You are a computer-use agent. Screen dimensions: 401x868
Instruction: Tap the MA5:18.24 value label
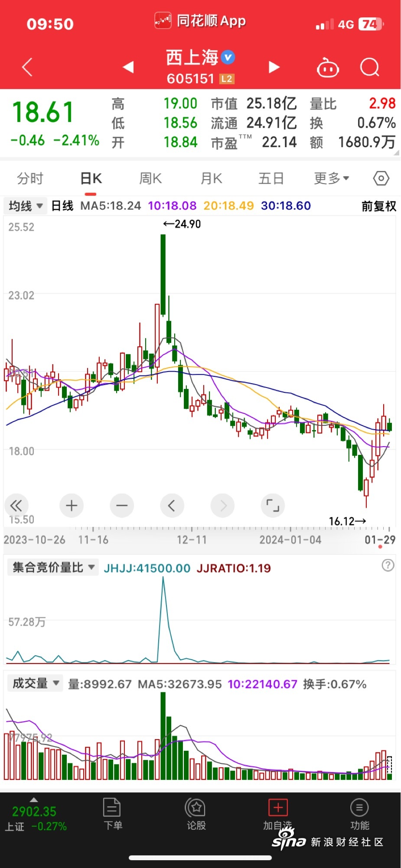[x=111, y=206]
